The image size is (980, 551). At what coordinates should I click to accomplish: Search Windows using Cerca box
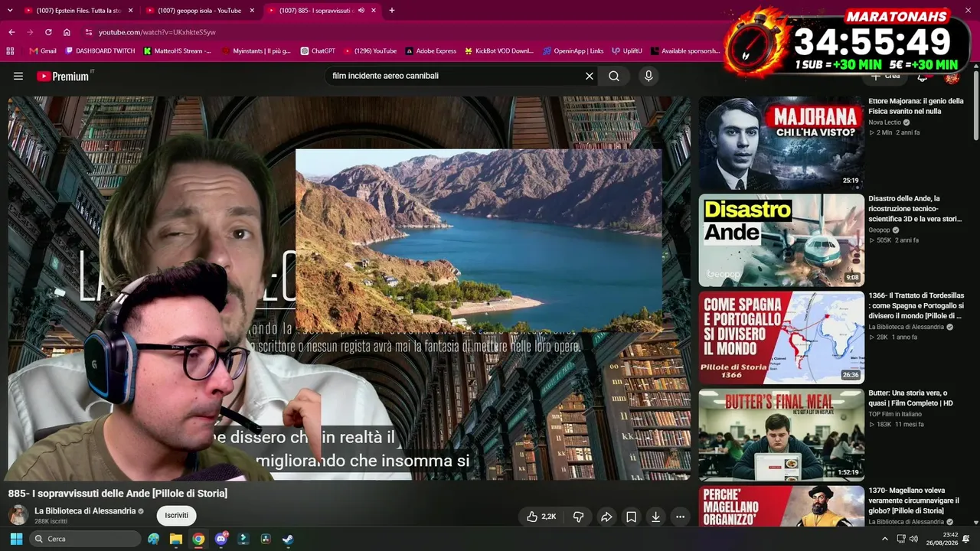(86, 539)
